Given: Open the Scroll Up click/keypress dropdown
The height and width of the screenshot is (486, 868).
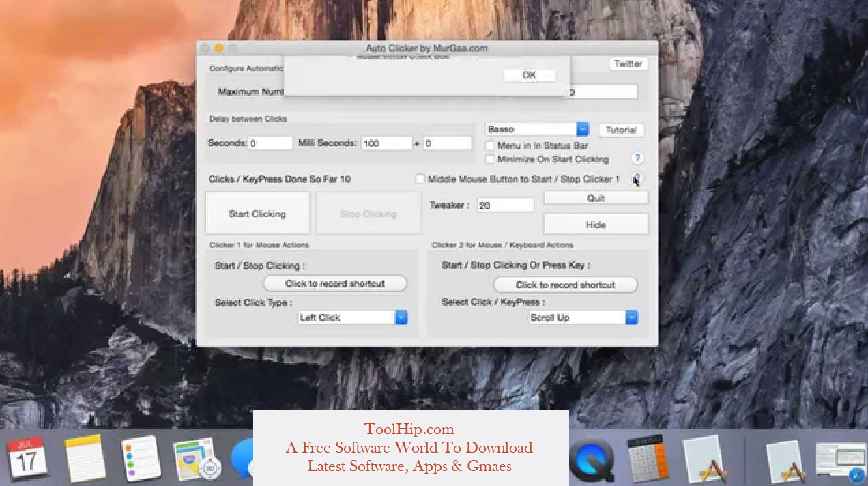Looking at the screenshot, I should click(x=583, y=317).
